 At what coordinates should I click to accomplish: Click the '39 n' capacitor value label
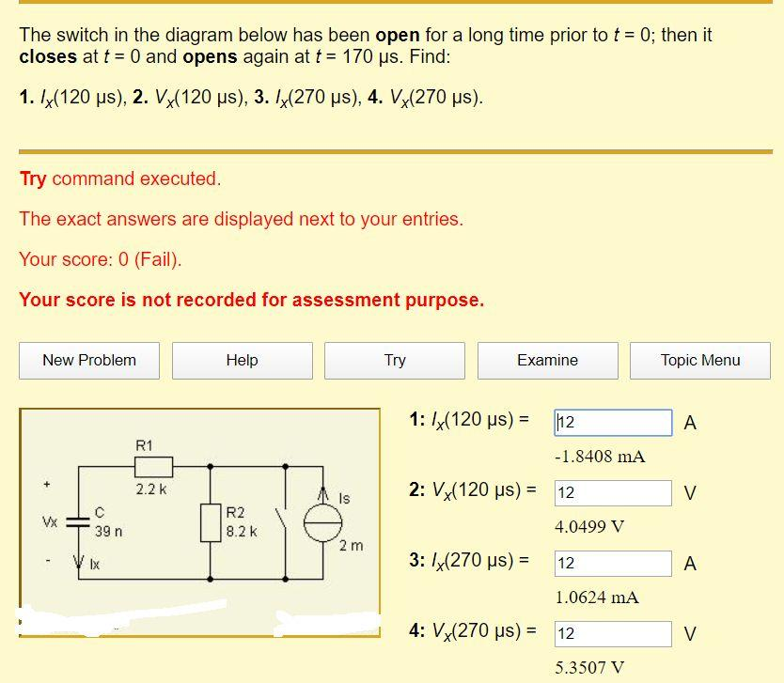[x=108, y=531]
